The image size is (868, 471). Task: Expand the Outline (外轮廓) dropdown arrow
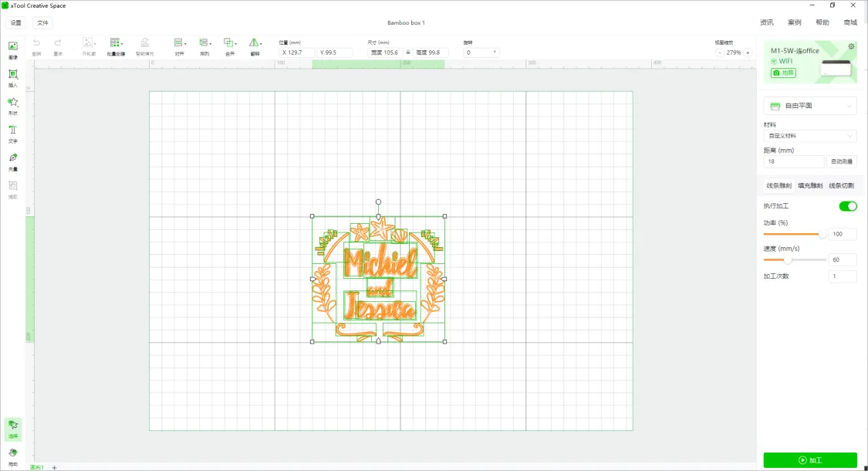click(95, 44)
